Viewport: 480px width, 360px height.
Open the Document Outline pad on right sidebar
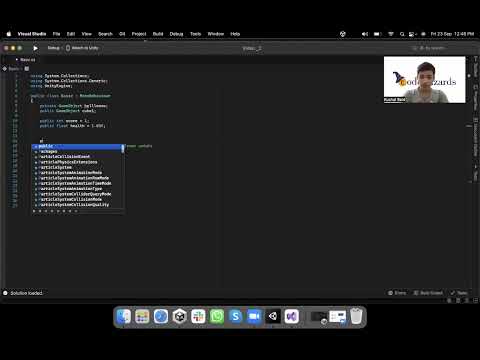click(476, 137)
